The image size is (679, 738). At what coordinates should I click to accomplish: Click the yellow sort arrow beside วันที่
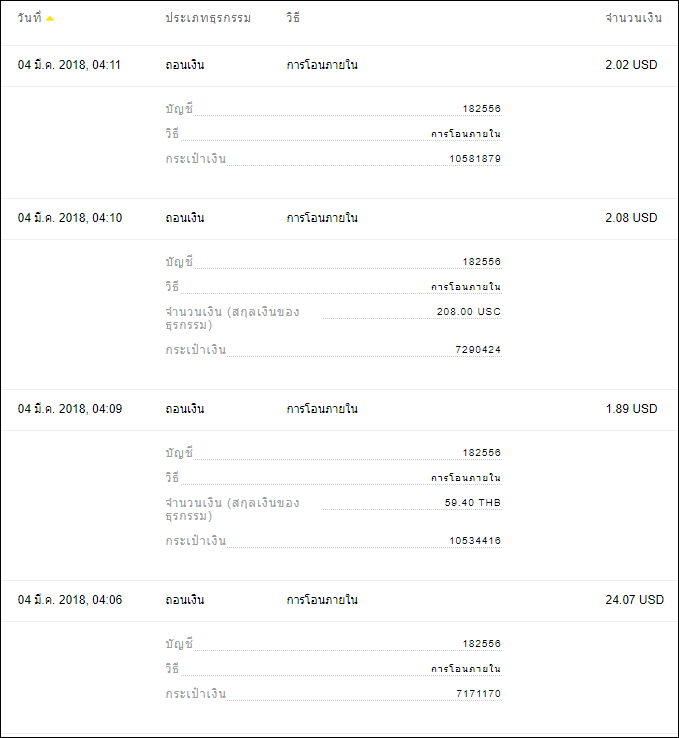click(x=50, y=19)
